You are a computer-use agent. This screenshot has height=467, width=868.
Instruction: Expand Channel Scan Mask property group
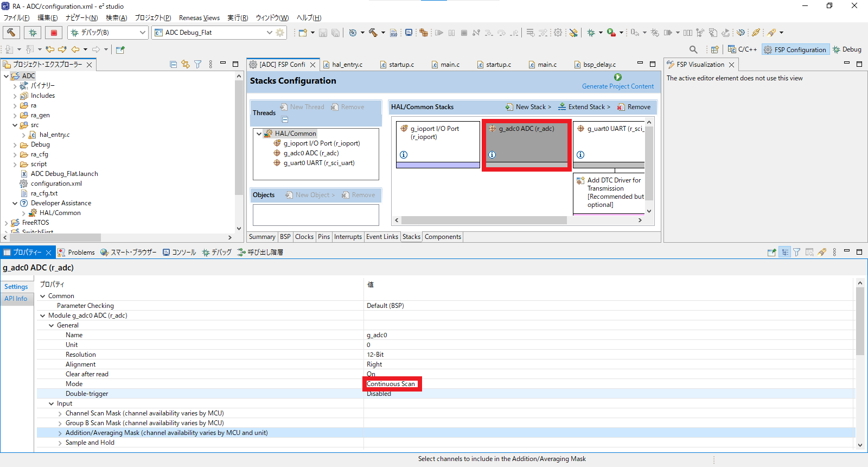click(x=60, y=414)
